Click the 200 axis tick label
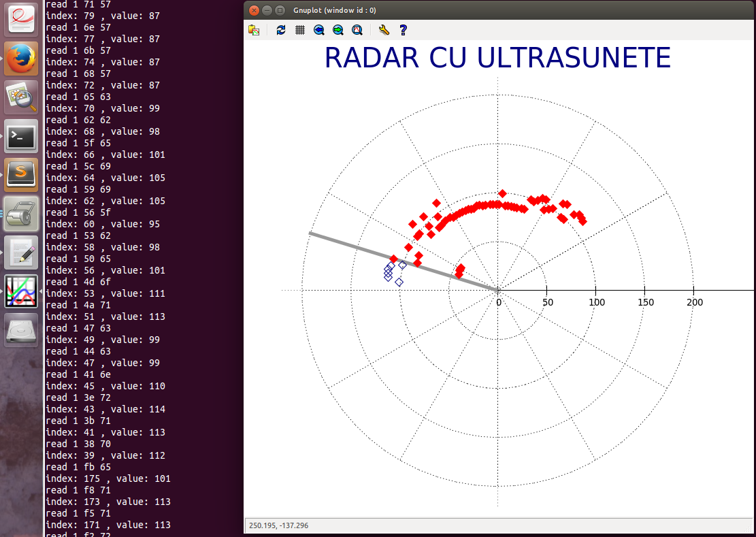 (695, 302)
